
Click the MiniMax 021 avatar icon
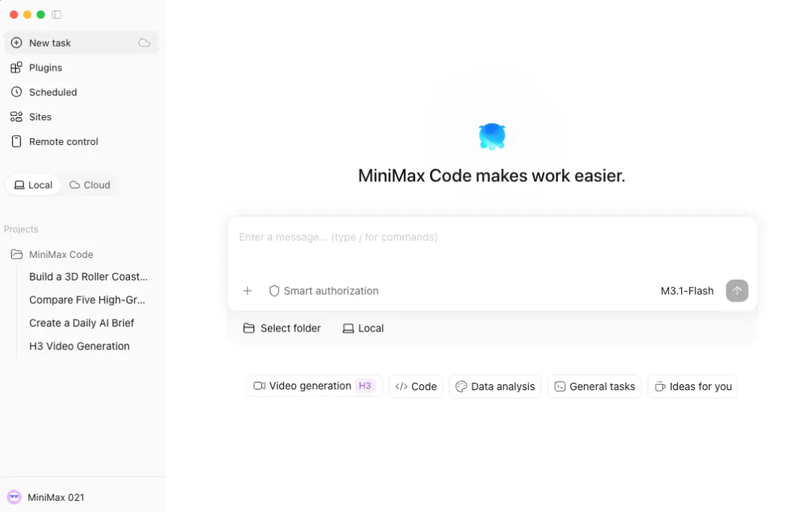coord(14,498)
